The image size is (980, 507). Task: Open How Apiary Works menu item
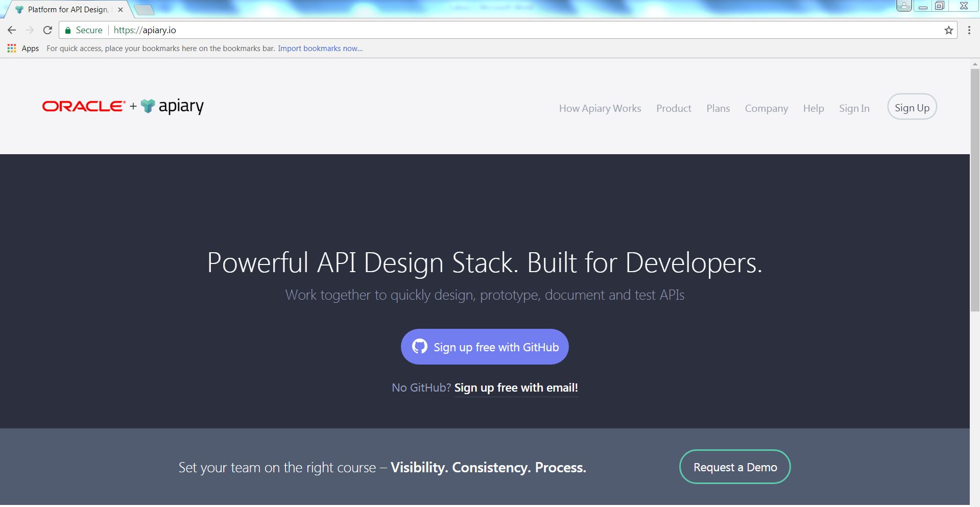click(x=600, y=108)
